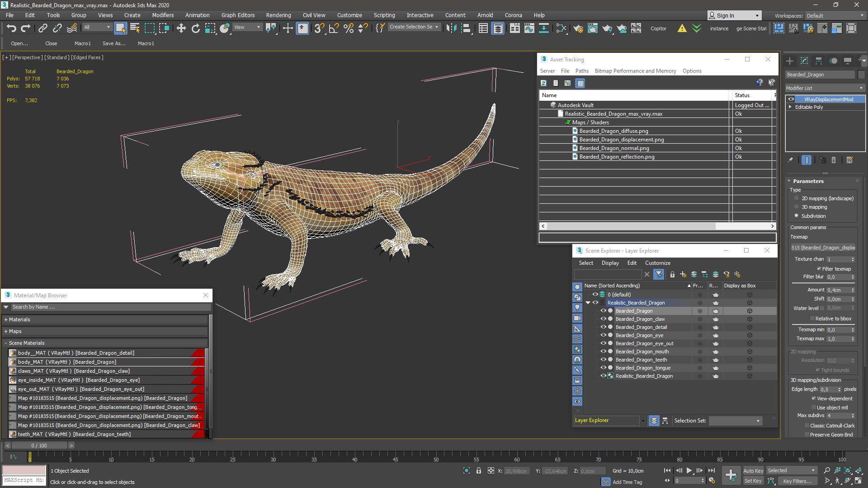The height and width of the screenshot is (488, 868).
Task: Switch to Hierarchy tab icon in command panel
Action: coord(819,61)
